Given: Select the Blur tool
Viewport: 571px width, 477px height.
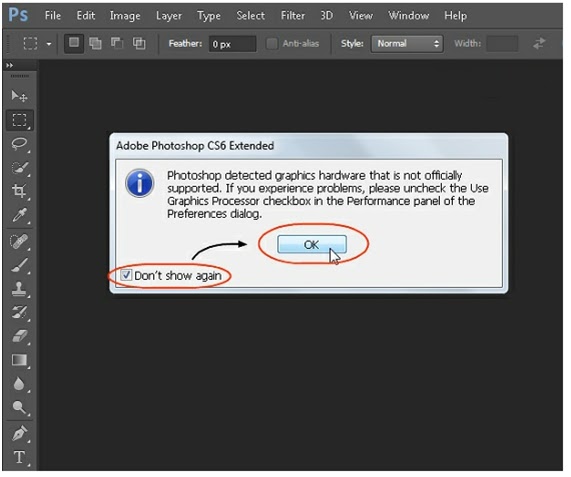Looking at the screenshot, I should (19, 384).
